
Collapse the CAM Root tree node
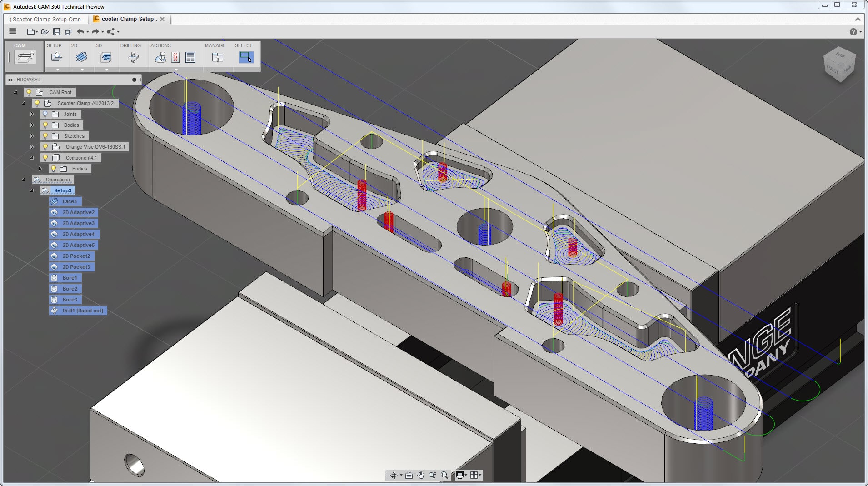[x=15, y=92]
